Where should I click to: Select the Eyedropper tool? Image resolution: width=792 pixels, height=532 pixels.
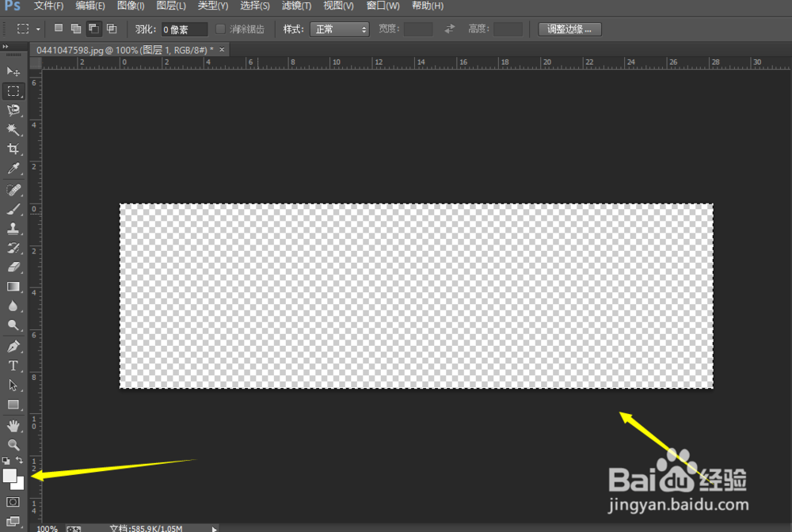click(x=13, y=168)
